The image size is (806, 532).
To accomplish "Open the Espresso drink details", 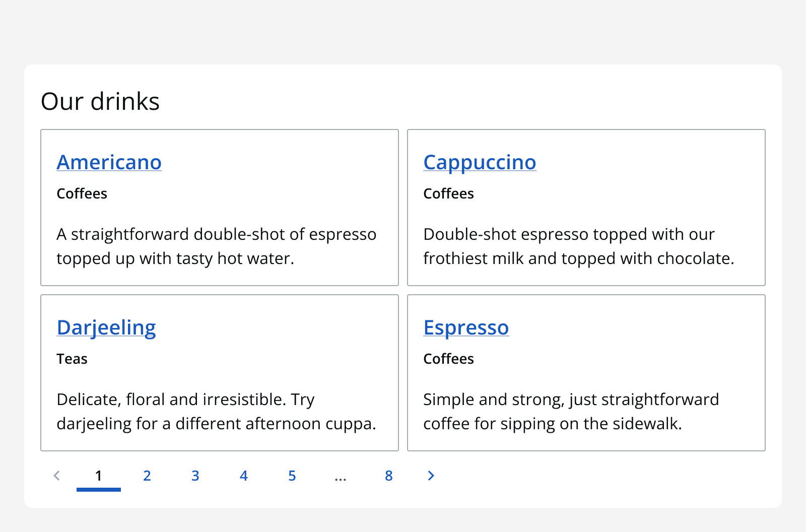I will click(466, 327).
